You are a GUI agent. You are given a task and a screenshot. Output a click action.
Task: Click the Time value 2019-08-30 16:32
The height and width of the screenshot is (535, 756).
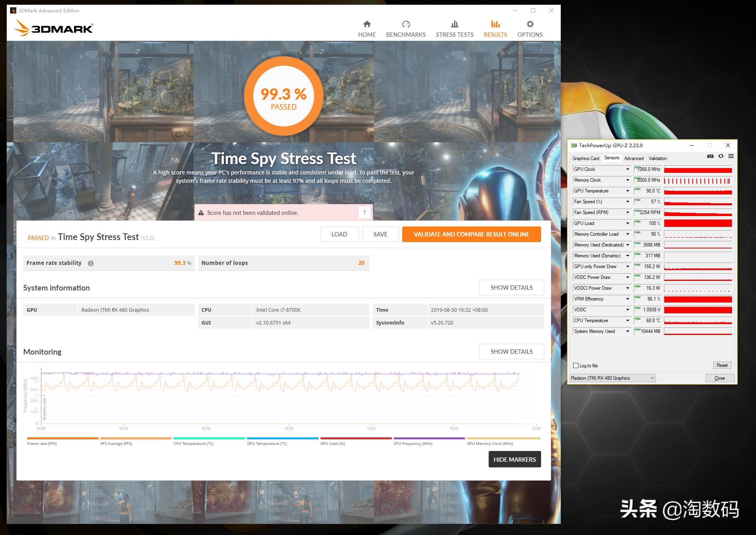(486, 310)
